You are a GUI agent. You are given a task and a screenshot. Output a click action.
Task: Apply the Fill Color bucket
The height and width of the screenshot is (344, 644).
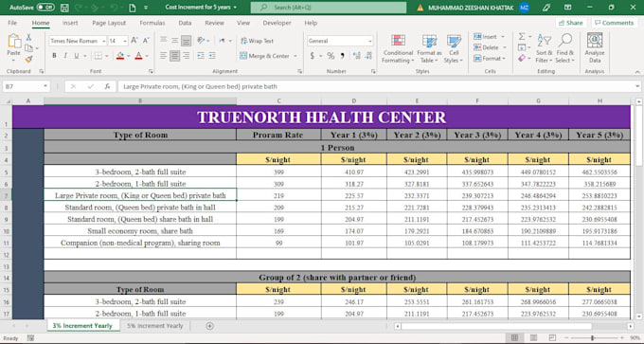click(x=120, y=56)
